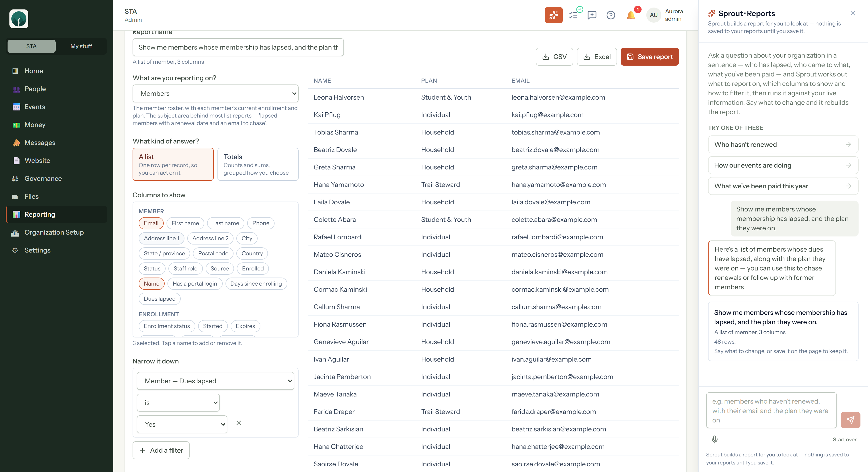Toggle the Email column chip
The width and height of the screenshot is (868, 472).
pos(151,223)
